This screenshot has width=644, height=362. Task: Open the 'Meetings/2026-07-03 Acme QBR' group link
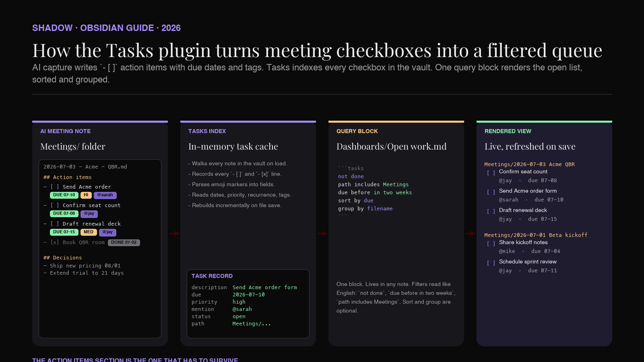tap(529, 164)
